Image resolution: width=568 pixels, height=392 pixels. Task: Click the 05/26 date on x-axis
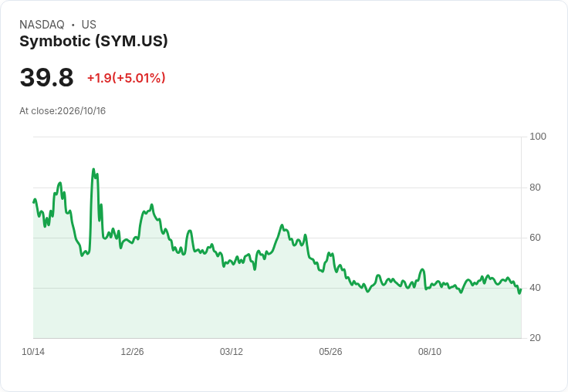pos(330,352)
